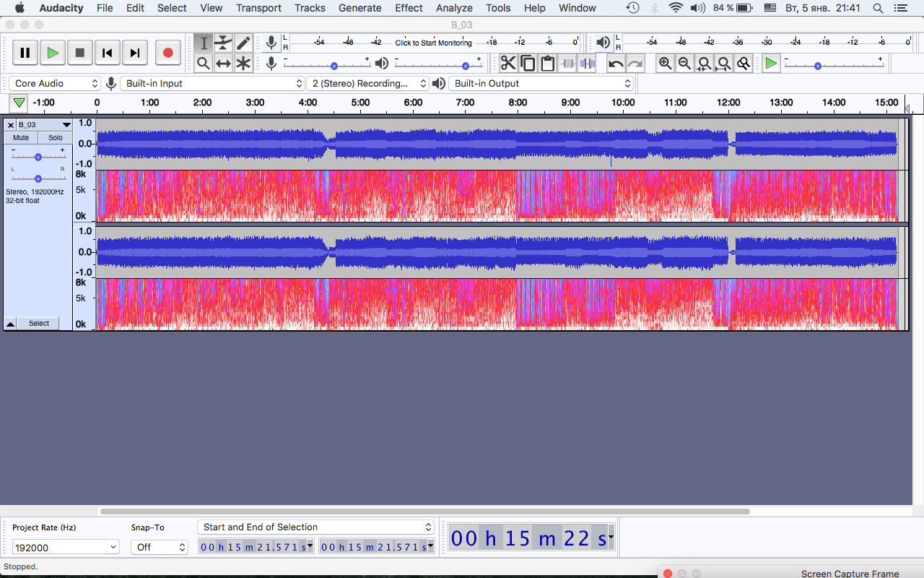Click 'Click to Start Monitoring' in record meter
The image size is (924, 578).
(433, 43)
